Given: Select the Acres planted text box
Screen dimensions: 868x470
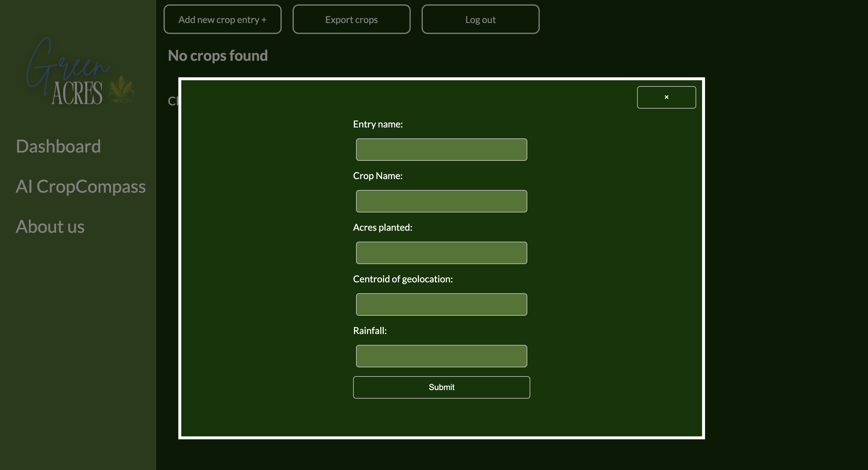Looking at the screenshot, I should 441,253.
